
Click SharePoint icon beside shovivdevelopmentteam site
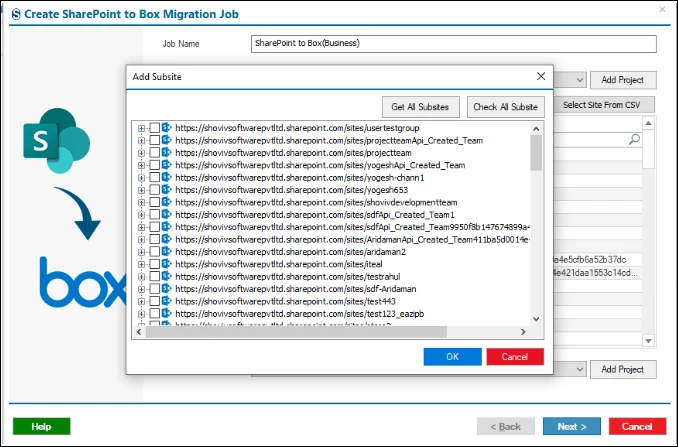click(166, 202)
